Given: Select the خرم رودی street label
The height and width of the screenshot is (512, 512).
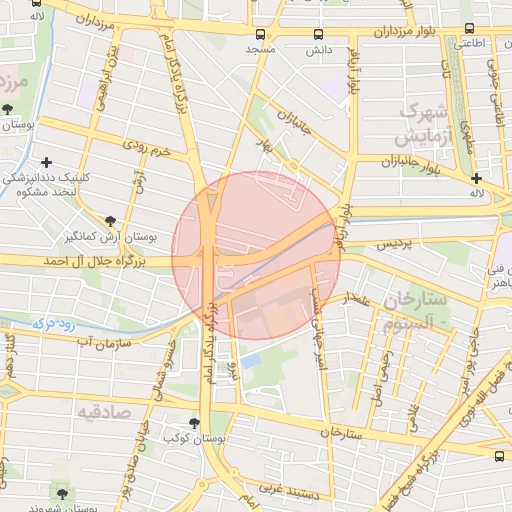Looking at the screenshot, I should (147, 148).
